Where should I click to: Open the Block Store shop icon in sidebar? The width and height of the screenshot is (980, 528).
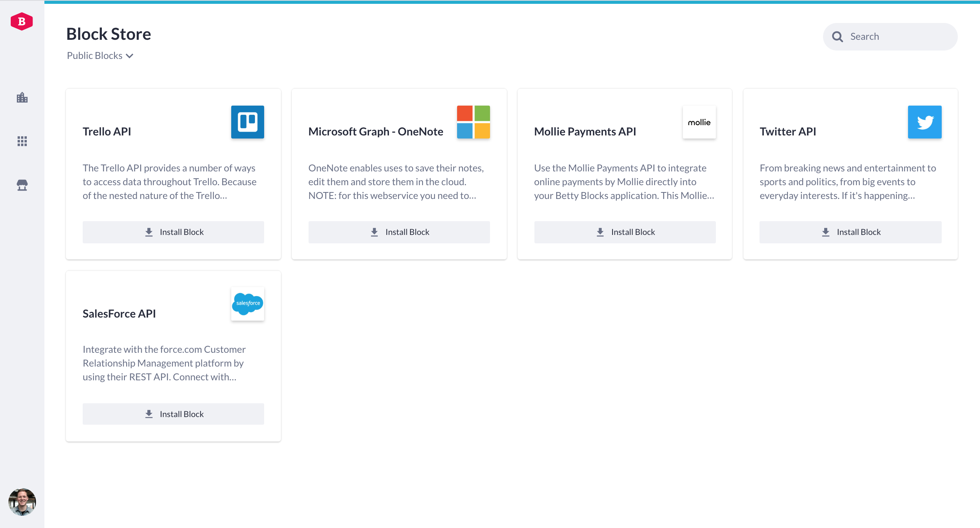(x=22, y=185)
